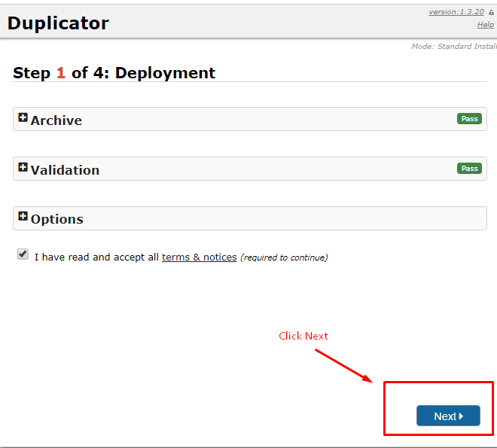Click the Validation Pass status badge
This screenshot has height=448, width=497.
coord(469,169)
